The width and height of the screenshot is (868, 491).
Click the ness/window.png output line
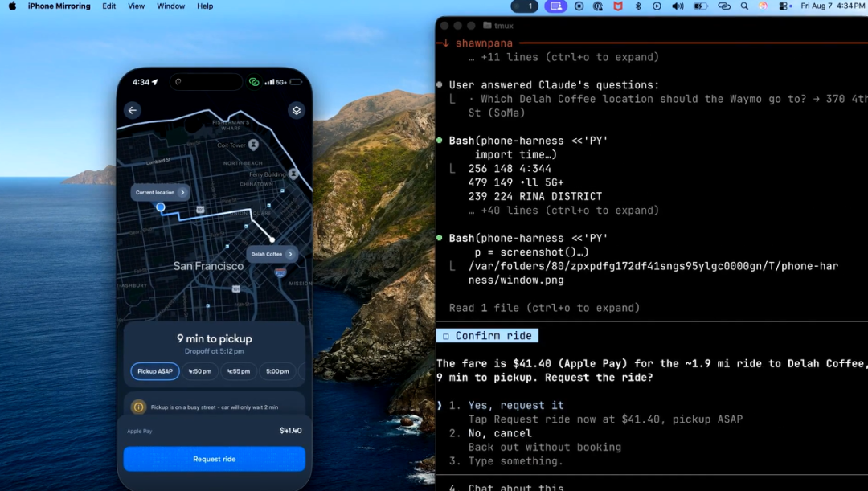click(x=516, y=280)
